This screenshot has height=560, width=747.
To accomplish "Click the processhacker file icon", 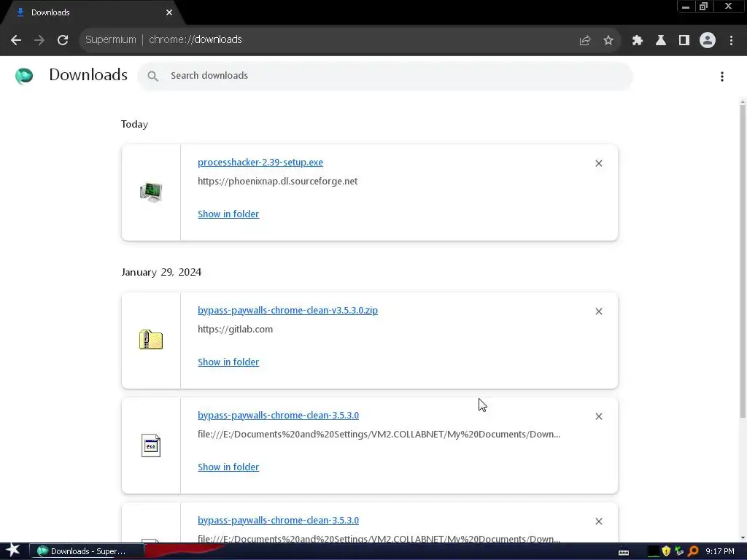I will pos(151,192).
